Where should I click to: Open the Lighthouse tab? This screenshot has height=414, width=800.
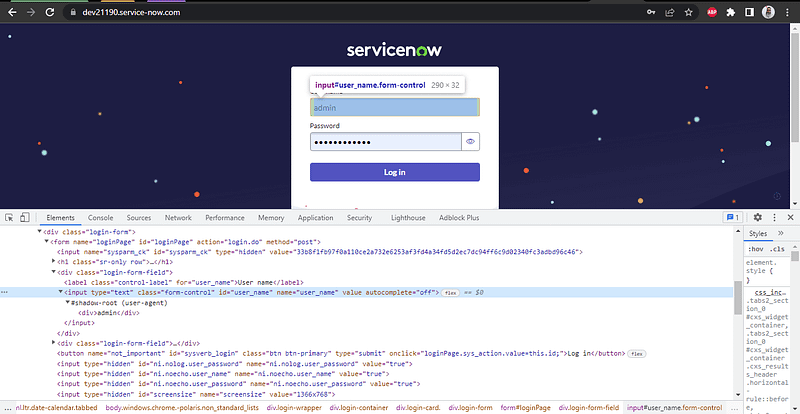(408, 217)
